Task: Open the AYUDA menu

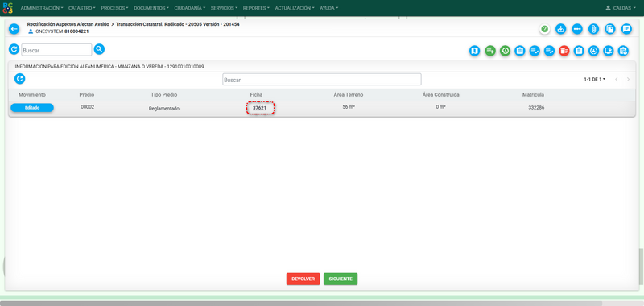Action: (x=329, y=8)
